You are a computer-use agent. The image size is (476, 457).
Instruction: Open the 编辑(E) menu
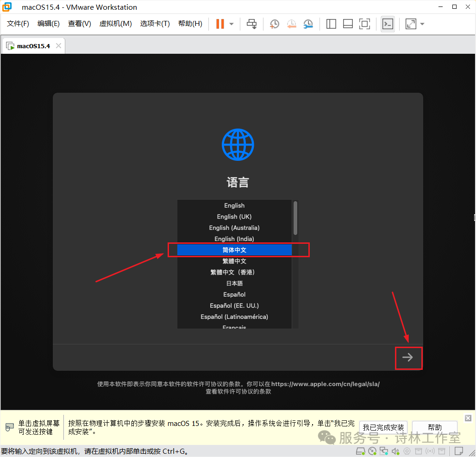click(x=49, y=24)
